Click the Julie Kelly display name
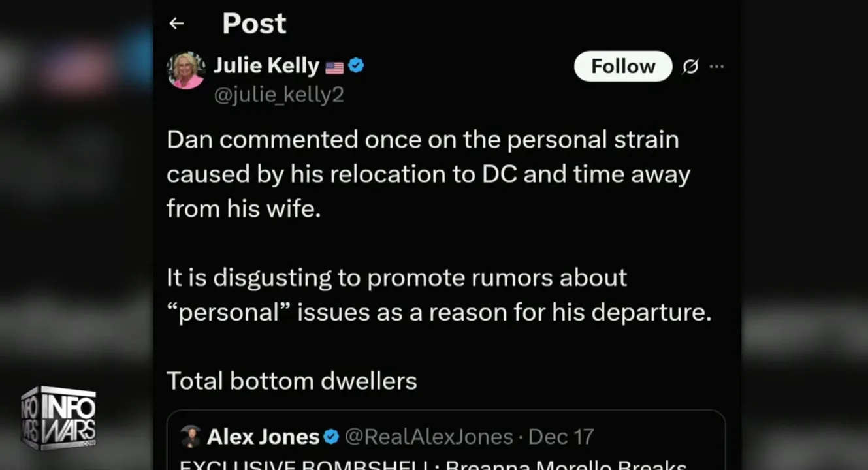The height and width of the screenshot is (470, 868). [266, 66]
